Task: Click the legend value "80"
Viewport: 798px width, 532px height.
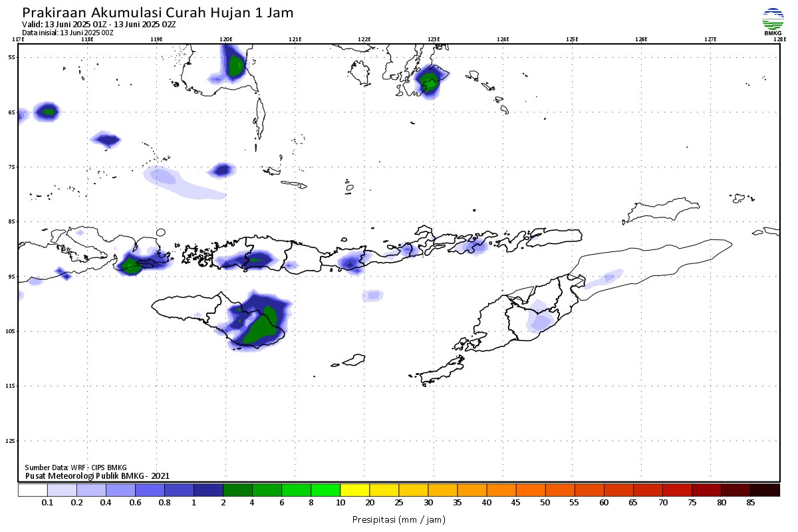Action: click(x=721, y=503)
